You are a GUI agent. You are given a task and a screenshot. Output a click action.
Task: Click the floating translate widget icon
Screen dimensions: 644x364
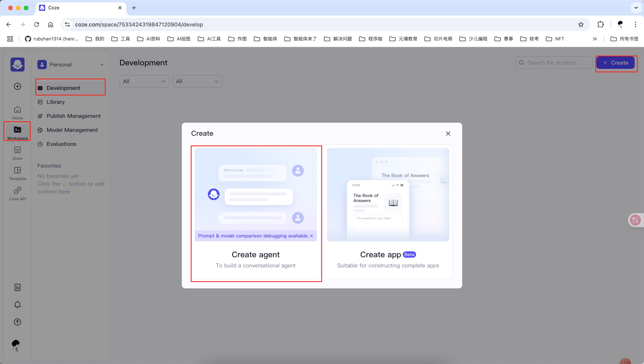tap(635, 220)
